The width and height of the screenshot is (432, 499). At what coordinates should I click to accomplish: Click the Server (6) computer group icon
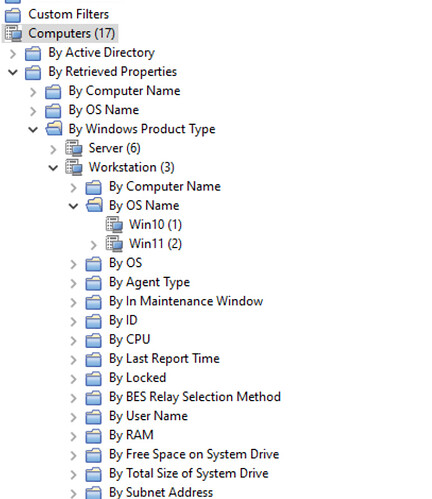click(x=74, y=148)
